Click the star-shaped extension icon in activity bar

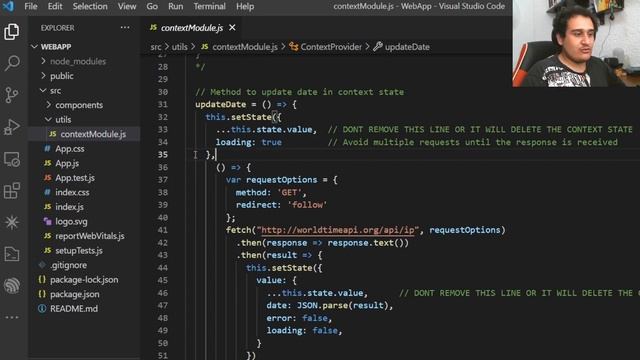11,222
